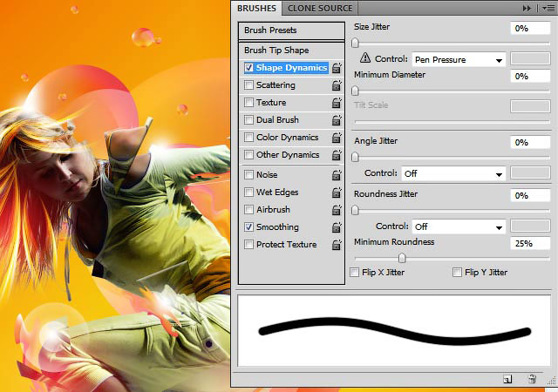Image resolution: width=558 pixels, height=392 pixels.
Task: Toggle the lock icon for Wet Edges
Action: (x=337, y=193)
